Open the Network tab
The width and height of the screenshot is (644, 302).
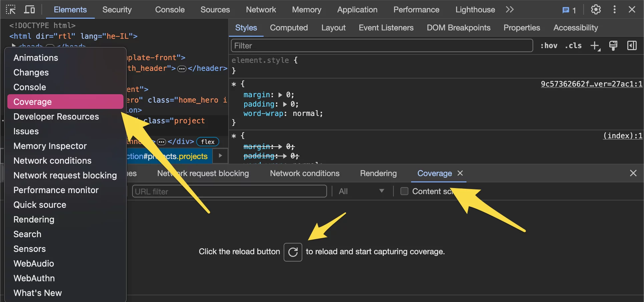point(261,10)
